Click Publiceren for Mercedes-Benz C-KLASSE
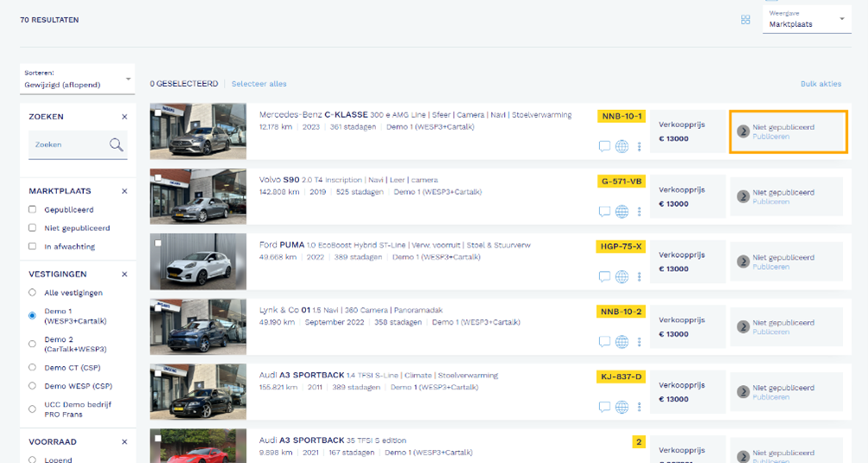868x463 pixels. tap(770, 137)
